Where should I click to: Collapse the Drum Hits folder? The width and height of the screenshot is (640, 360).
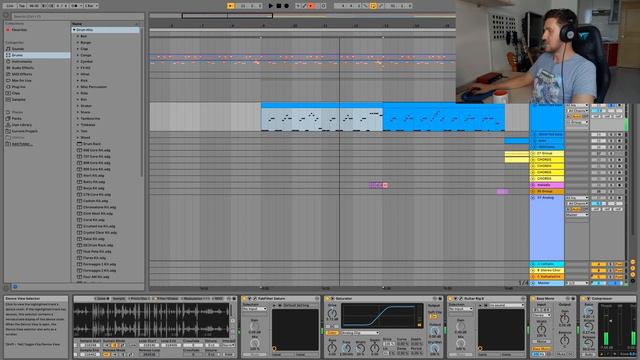click(74, 30)
